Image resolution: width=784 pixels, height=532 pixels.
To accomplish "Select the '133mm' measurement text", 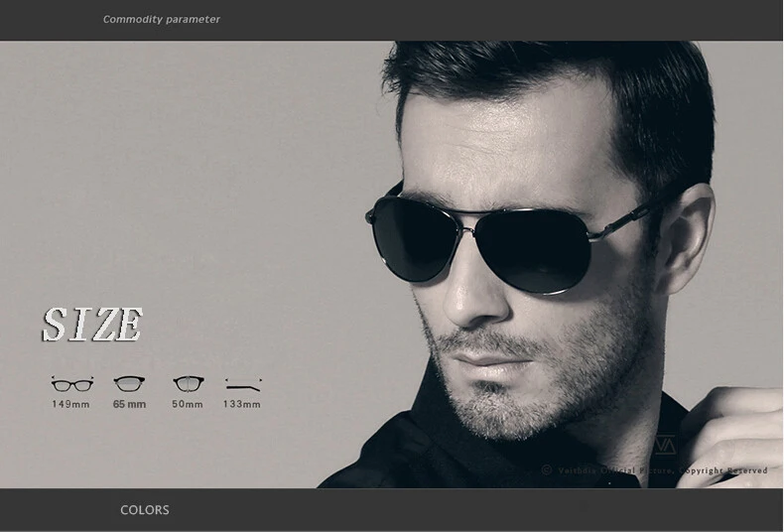I will pyautogui.click(x=242, y=404).
